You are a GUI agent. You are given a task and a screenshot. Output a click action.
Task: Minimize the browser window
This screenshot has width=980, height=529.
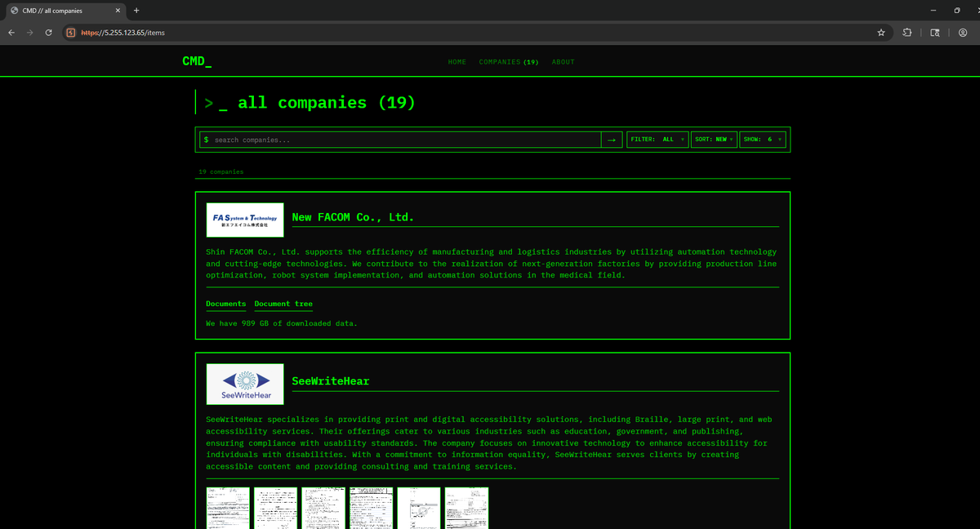(x=933, y=11)
